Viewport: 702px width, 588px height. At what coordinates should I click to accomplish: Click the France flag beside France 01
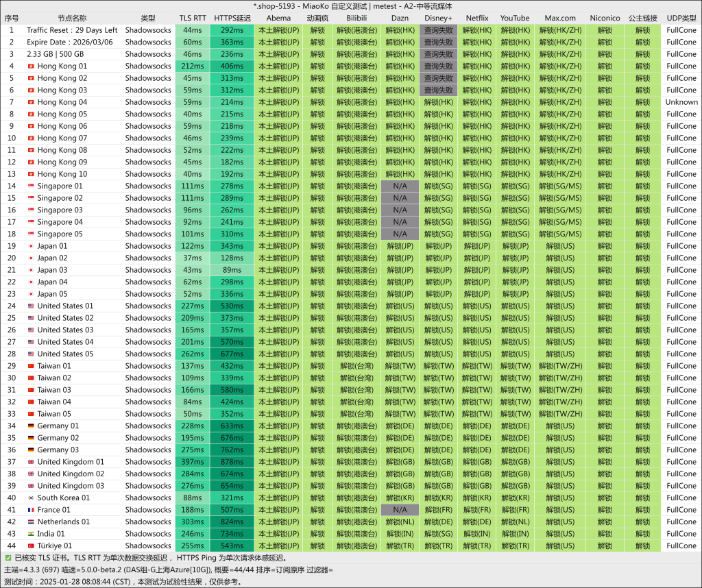point(31,510)
